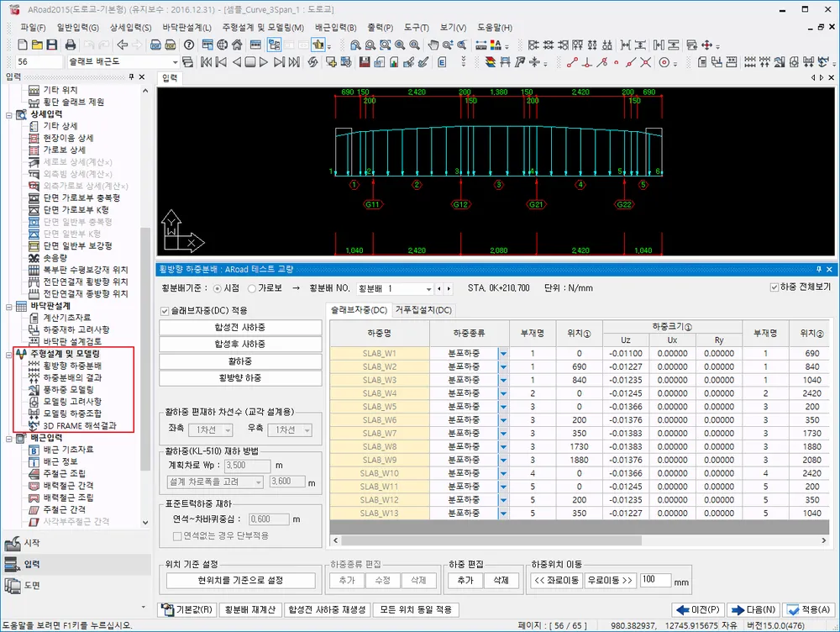
Task: Click the 횡분배 재계산 button
Action: point(250,609)
